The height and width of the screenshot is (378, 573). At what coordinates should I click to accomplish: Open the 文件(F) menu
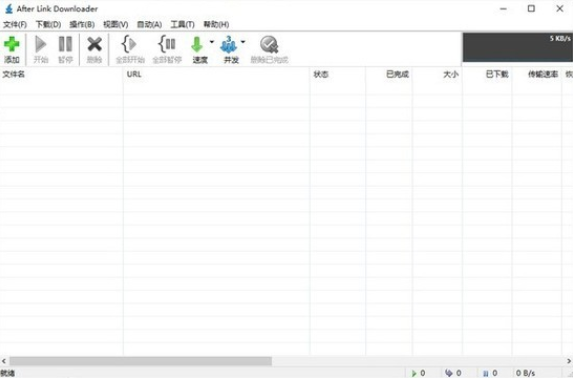(x=15, y=24)
